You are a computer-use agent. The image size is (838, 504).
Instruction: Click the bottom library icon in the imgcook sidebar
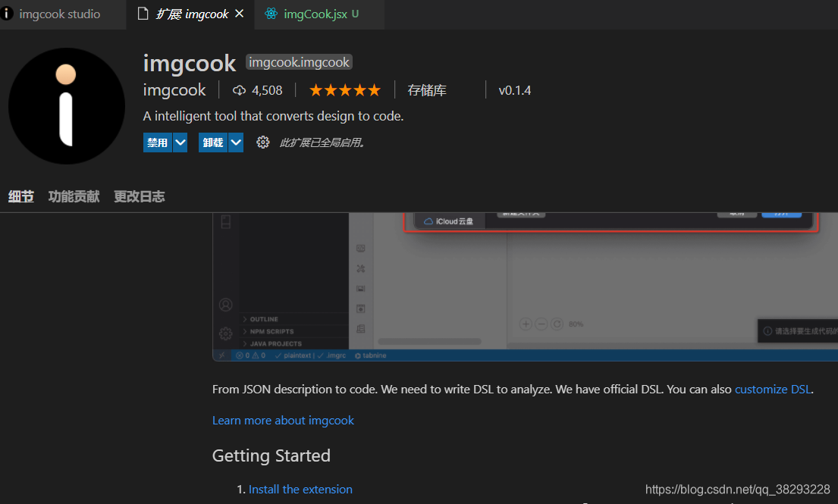coord(361,327)
